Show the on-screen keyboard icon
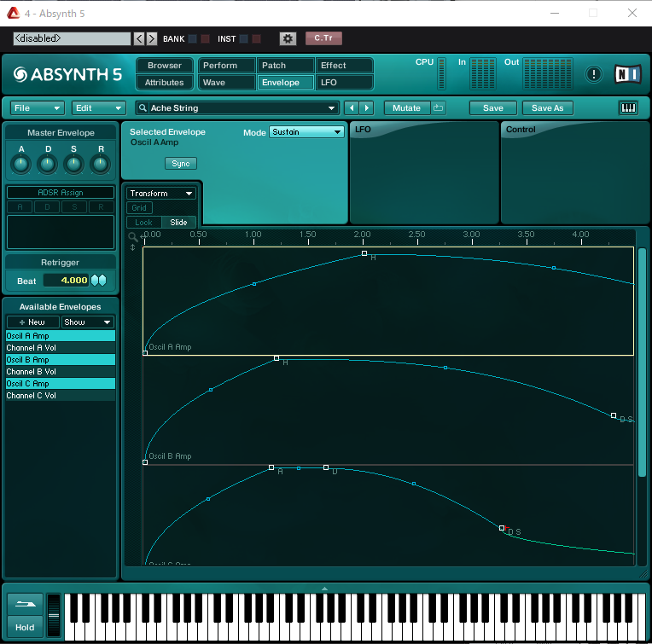Viewport: 652px width, 644px height. coord(628,108)
